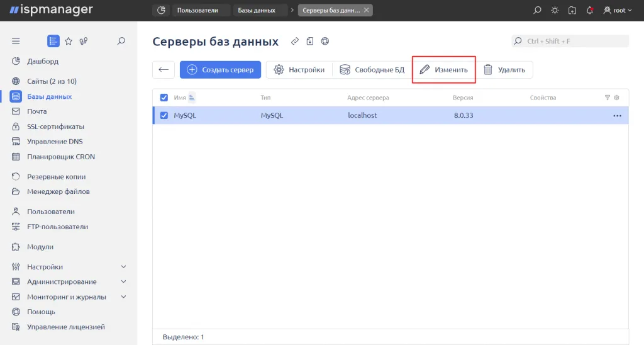Click the document icon next to title
Image resolution: width=644 pixels, height=345 pixels.
310,41
